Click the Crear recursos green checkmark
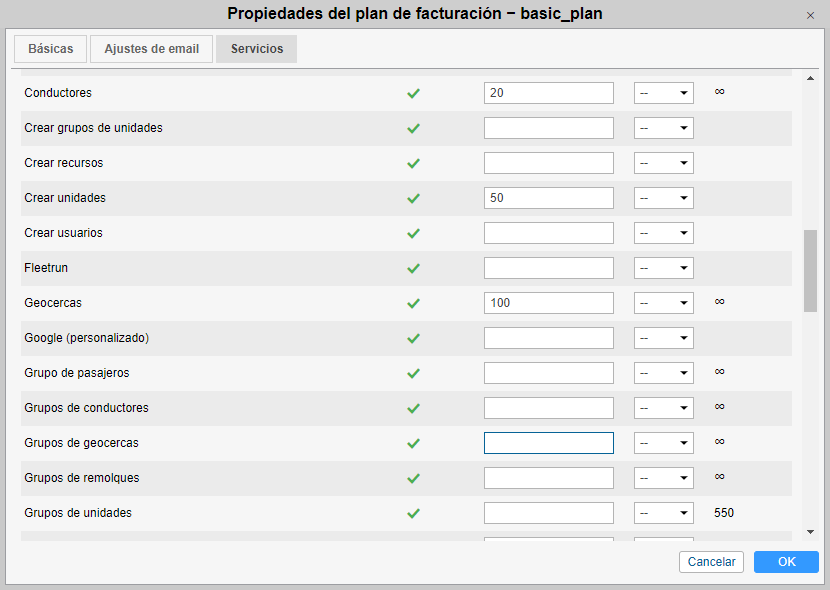 [x=413, y=163]
